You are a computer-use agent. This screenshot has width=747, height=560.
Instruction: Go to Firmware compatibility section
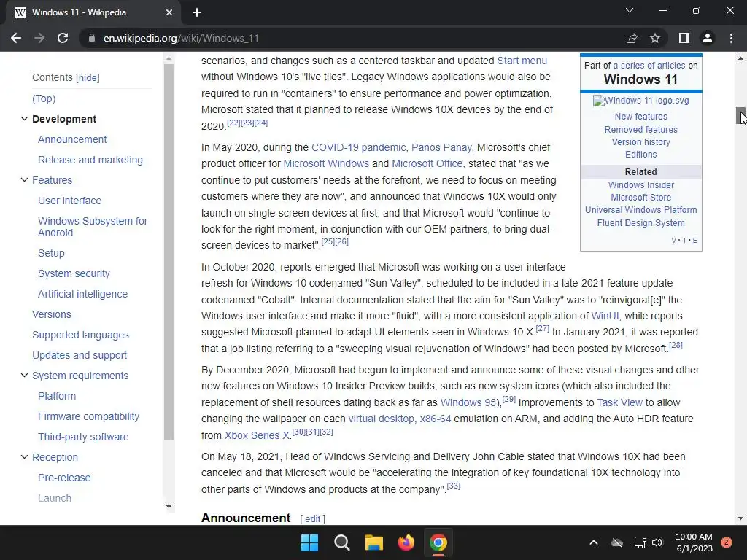pos(88,416)
